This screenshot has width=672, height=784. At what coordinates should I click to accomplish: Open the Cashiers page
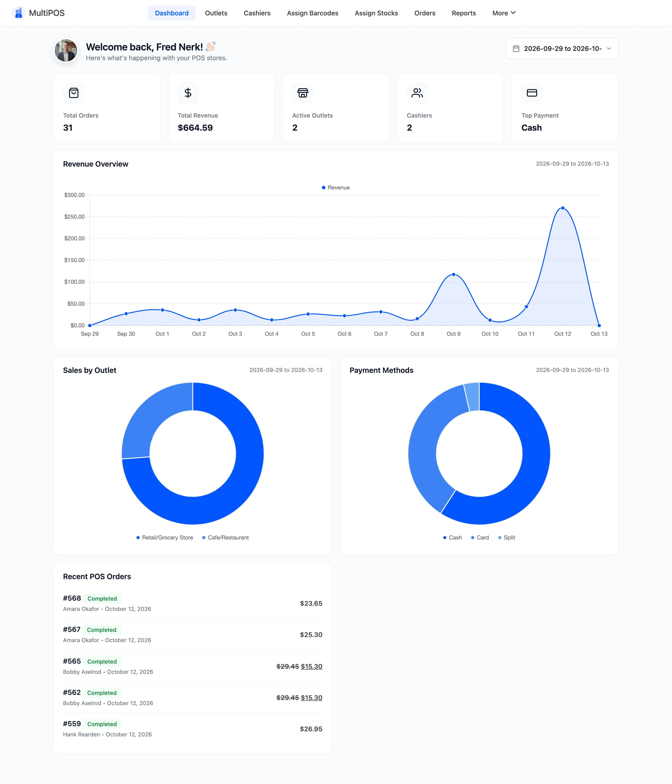[257, 13]
